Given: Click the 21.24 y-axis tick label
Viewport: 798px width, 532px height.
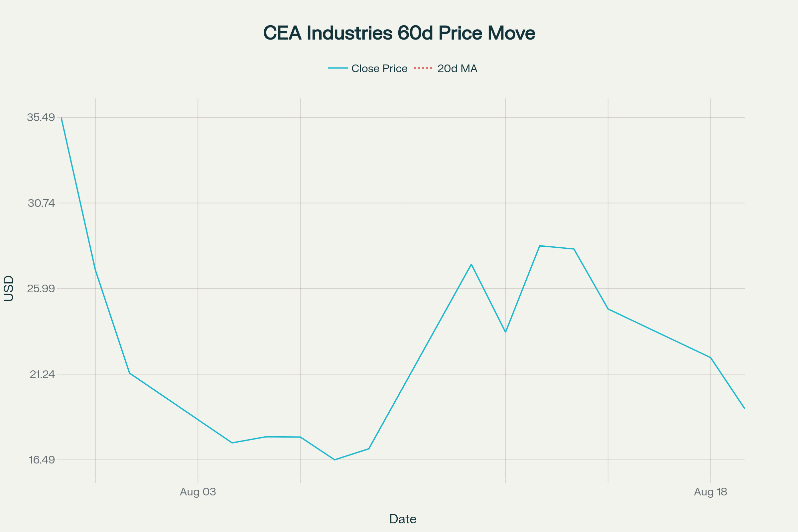Looking at the screenshot, I should (x=42, y=375).
